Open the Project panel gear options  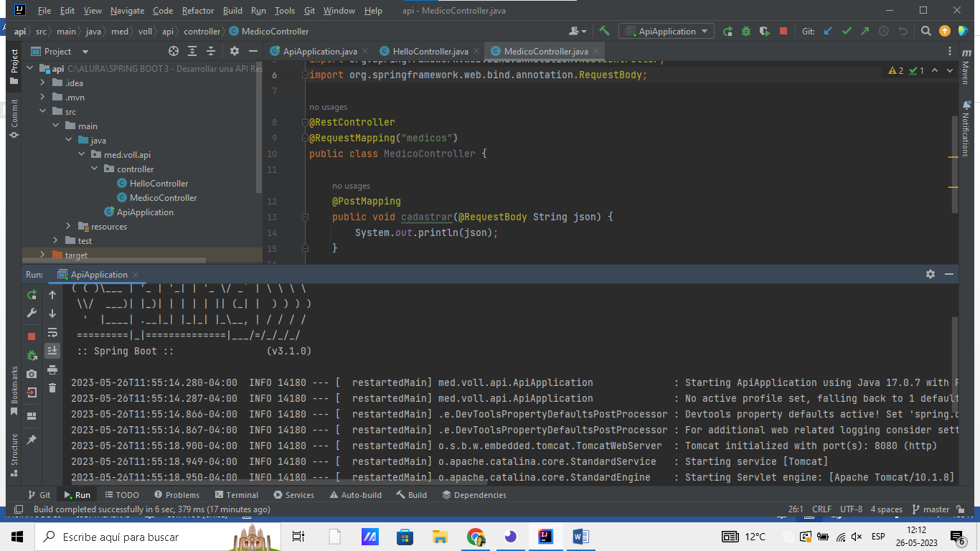234,51
